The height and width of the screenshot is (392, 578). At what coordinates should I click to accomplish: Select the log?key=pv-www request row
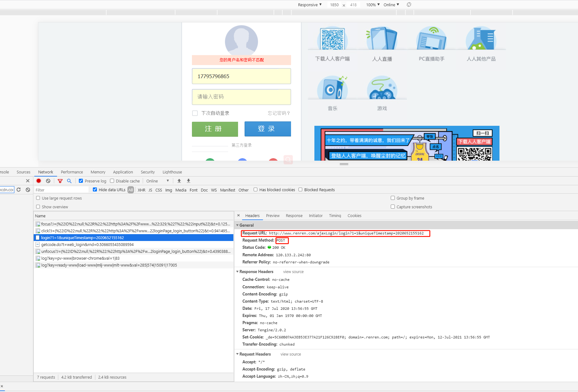pos(134,258)
